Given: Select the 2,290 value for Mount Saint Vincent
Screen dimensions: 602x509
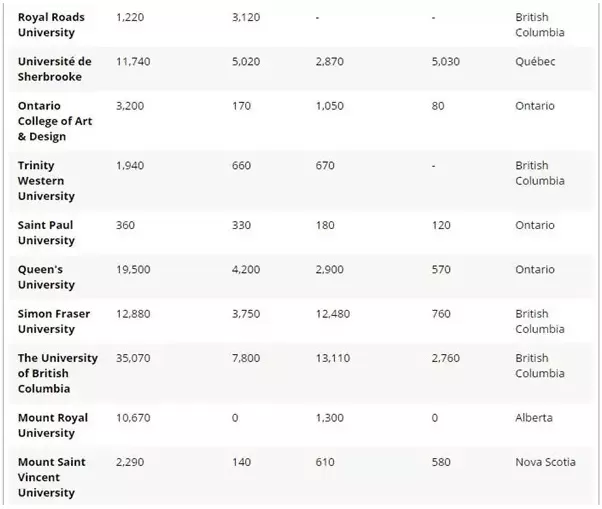Looking at the screenshot, I should click(130, 462).
